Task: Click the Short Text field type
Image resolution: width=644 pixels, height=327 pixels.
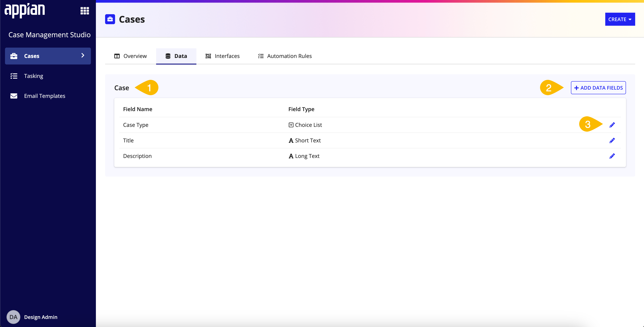Action: click(x=308, y=140)
